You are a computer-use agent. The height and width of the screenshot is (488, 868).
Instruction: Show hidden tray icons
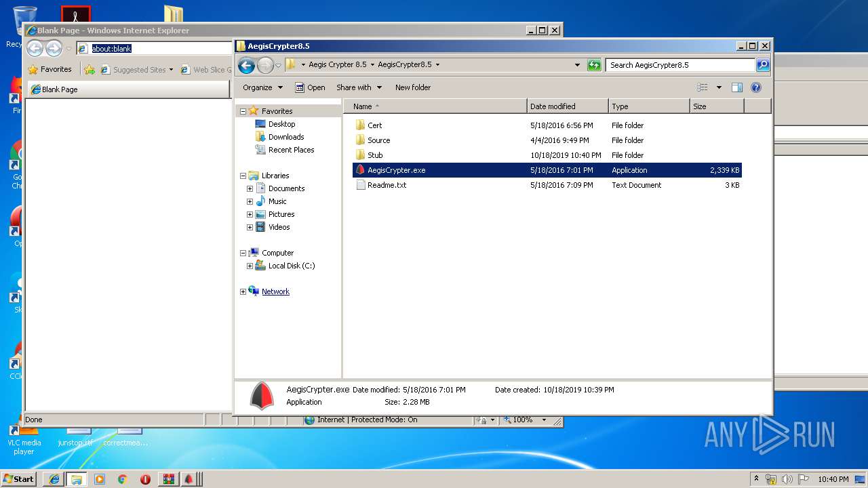coord(756,479)
